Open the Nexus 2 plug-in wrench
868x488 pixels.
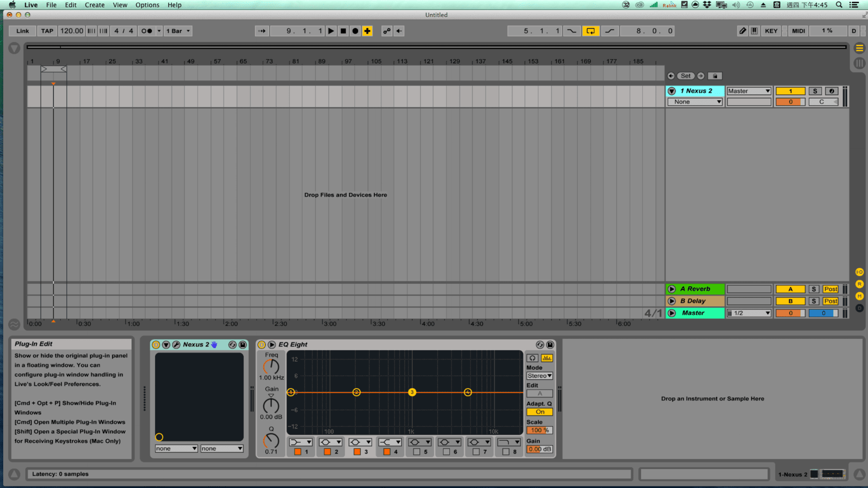[176, 345]
